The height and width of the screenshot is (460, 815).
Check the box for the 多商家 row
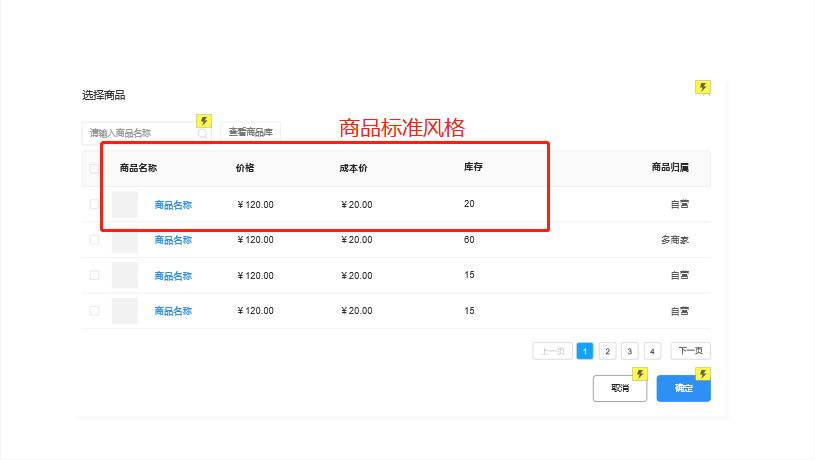point(94,240)
